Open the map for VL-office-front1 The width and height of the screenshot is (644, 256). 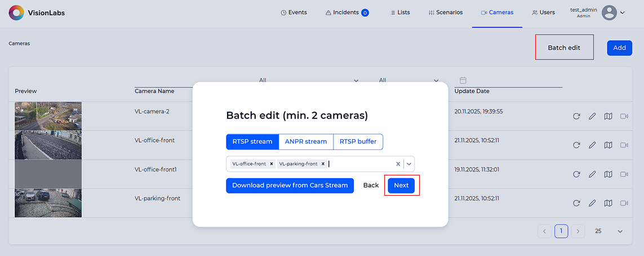tap(609, 174)
